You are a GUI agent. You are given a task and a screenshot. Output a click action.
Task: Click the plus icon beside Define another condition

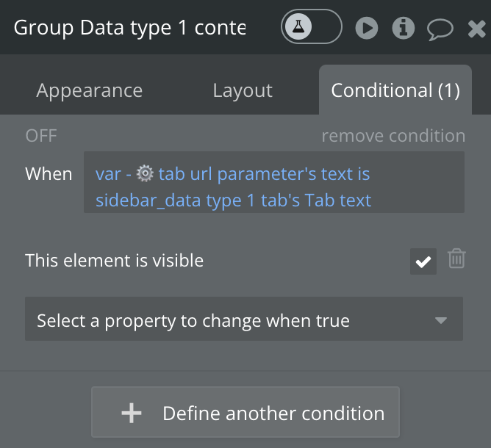click(132, 413)
